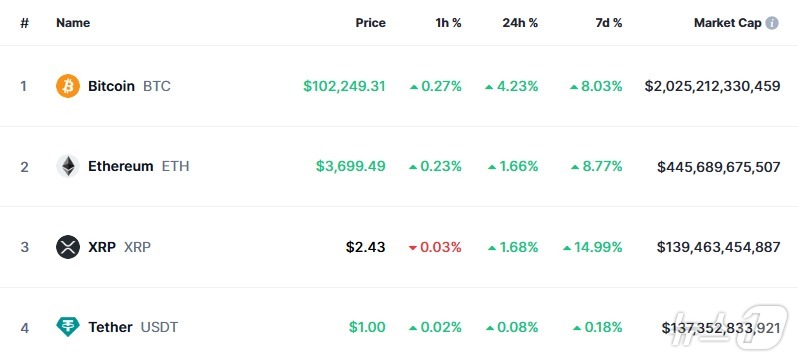Click the Bitcoin orange logo icon
This screenshot has height=362, width=798.
coord(68,86)
